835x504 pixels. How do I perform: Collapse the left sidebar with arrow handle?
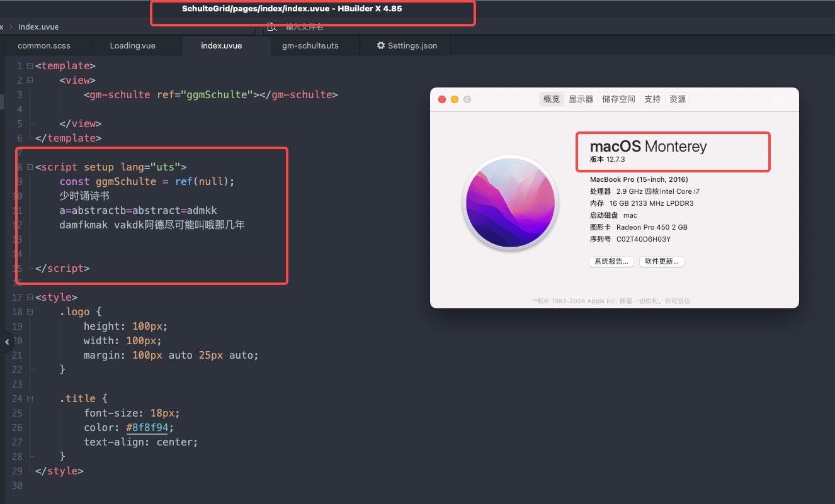click(7, 342)
